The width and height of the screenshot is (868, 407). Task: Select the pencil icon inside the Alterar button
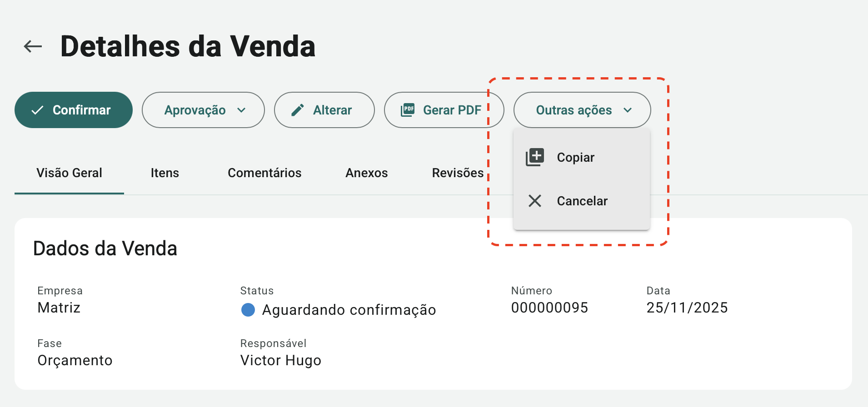pyautogui.click(x=299, y=109)
